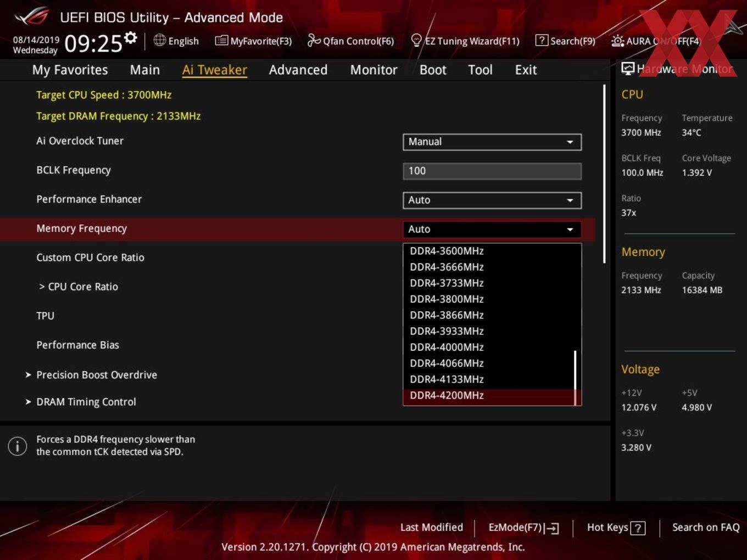Choose DDR4-3800MHz from list
The width and height of the screenshot is (747, 560).
tap(492, 299)
